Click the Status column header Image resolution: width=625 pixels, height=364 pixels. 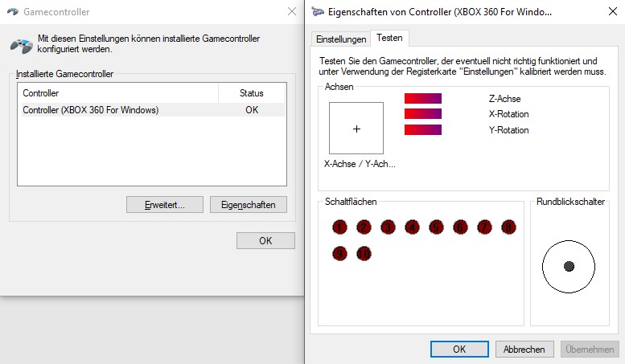252,93
